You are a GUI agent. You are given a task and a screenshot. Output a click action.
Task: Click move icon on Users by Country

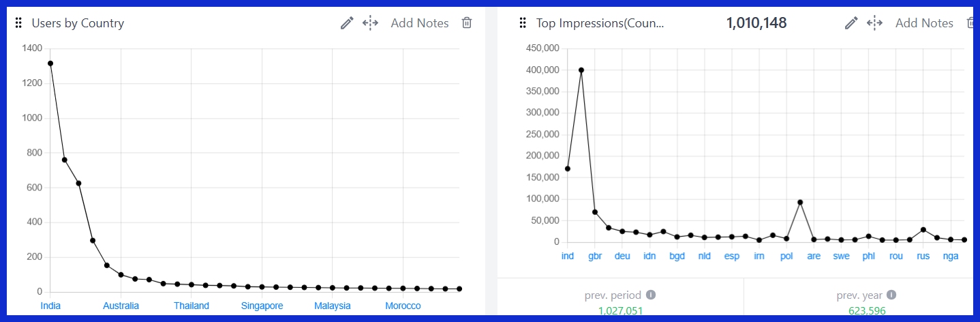(x=370, y=23)
